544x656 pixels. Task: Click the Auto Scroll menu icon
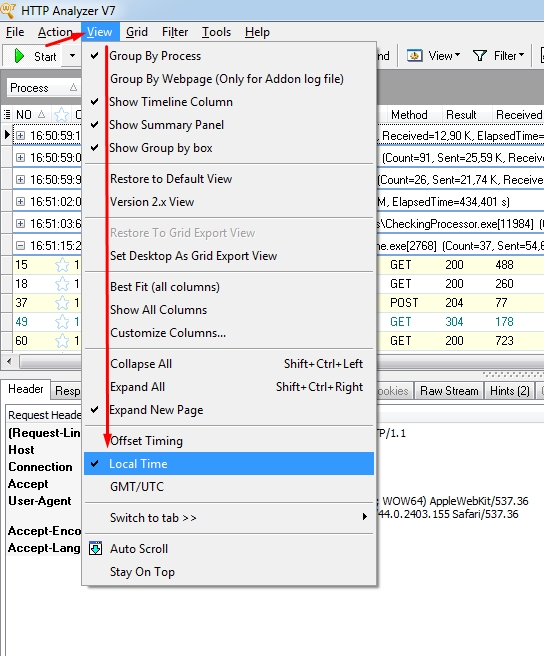coord(95,548)
